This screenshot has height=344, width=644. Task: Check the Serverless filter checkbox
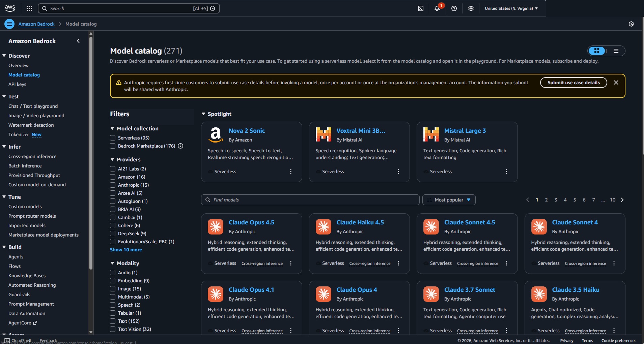113,138
